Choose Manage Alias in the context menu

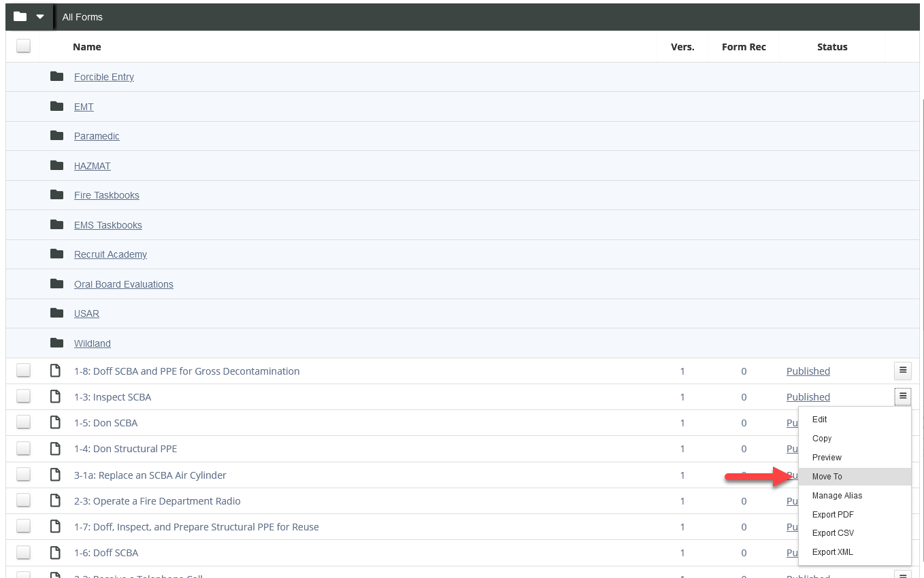coord(837,496)
